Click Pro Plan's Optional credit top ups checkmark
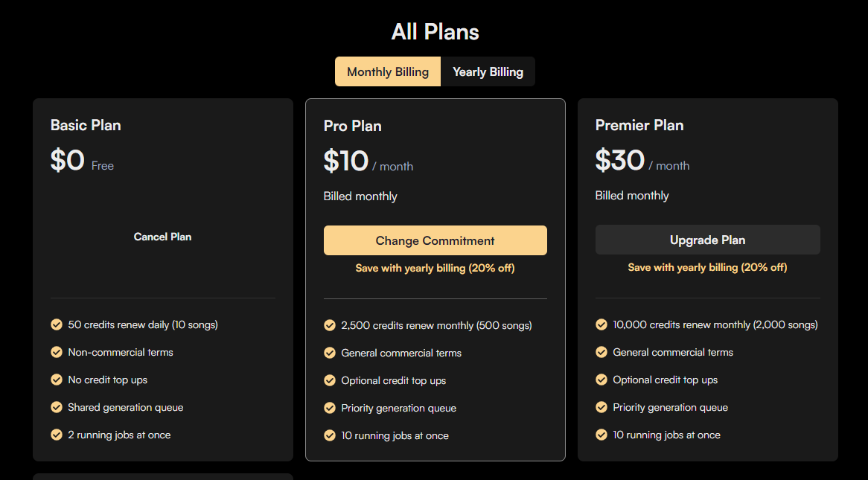 click(x=329, y=380)
